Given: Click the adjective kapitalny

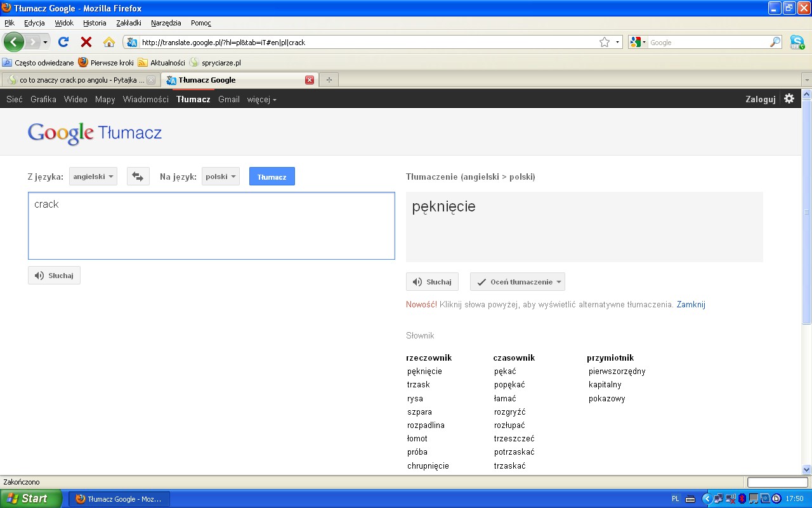Looking at the screenshot, I should (605, 385).
